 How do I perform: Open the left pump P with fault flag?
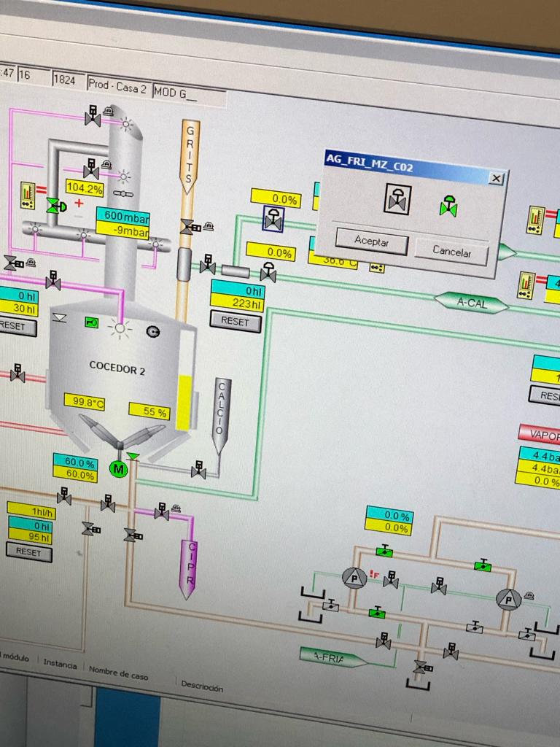[x=354, y=578]
